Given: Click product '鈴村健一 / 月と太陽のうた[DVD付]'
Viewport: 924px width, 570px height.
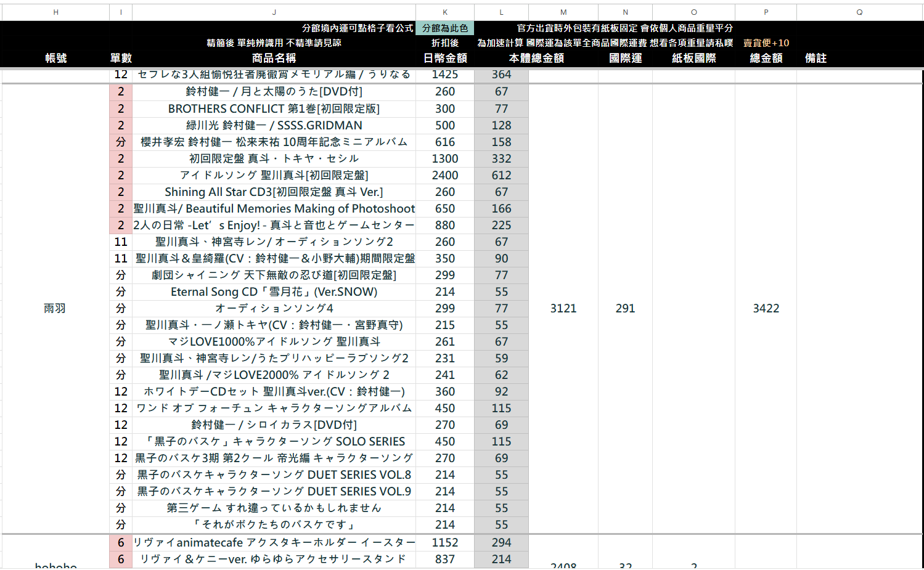Looking at the screenshot, I should (274, 92).
